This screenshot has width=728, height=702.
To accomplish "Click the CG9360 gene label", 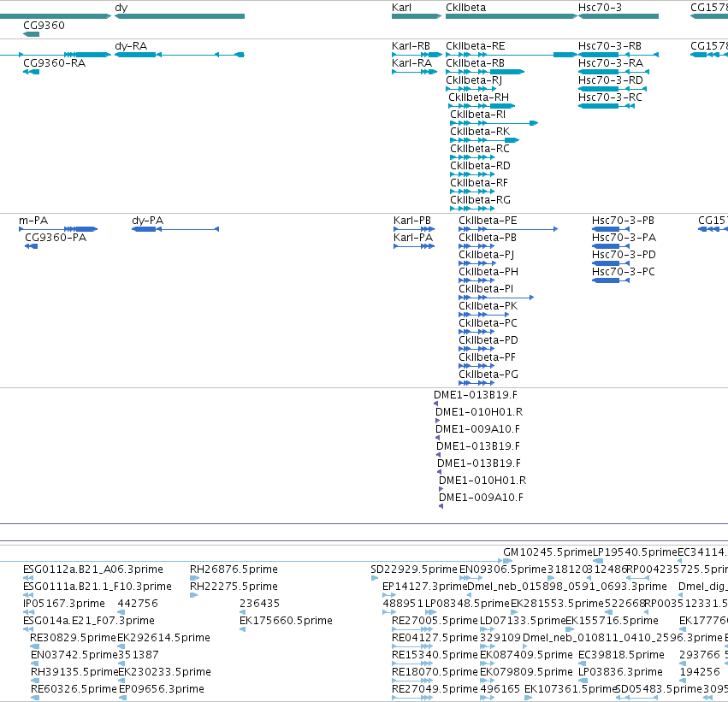I will click(x=44, y=25).
